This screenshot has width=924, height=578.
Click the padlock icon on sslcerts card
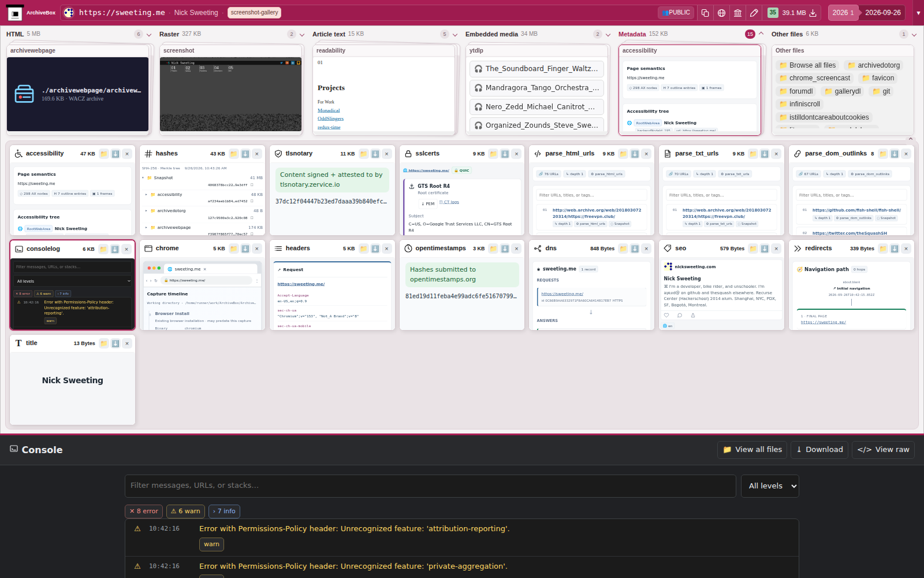pyautogui.click(x=408, y=154)
